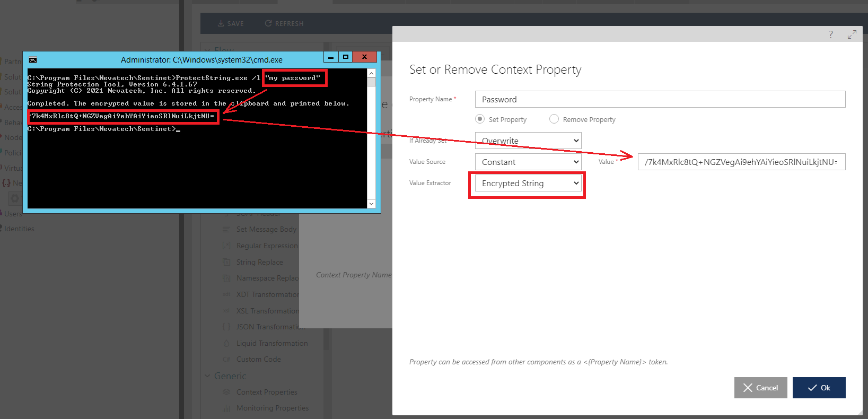Viewport: 868px width, 419px height.
Task: Click the Context Properties layers icon
Action: [x=226, y=392]
